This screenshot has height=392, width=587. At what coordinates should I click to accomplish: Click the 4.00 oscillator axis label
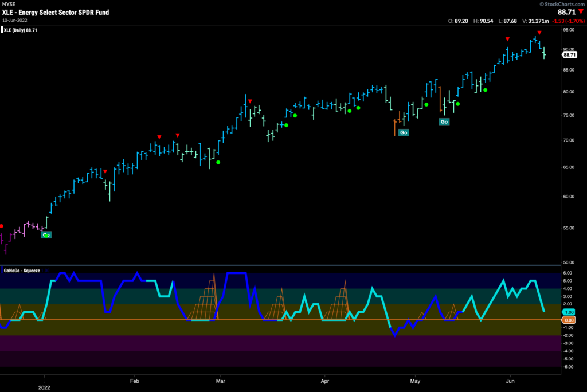click(x=568, y=289)
